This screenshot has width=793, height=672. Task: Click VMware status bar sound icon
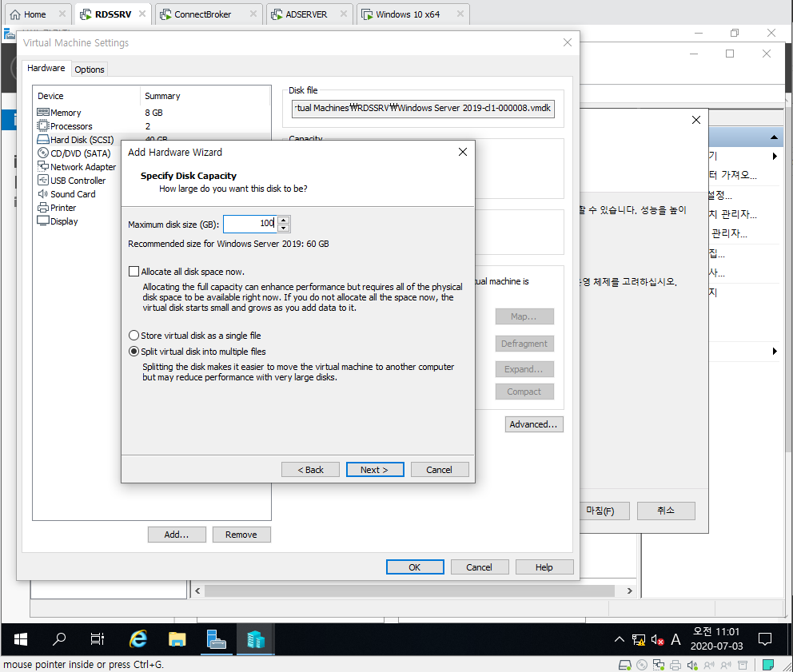click(x=692, y=665)
